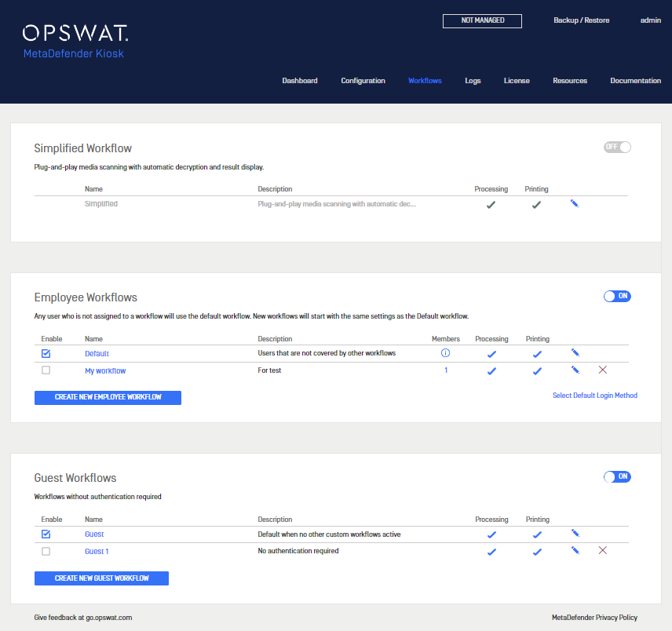Viewport: 672px width, 631px height.
Task: Open the Configuration tab
Action: coord(363,81)
